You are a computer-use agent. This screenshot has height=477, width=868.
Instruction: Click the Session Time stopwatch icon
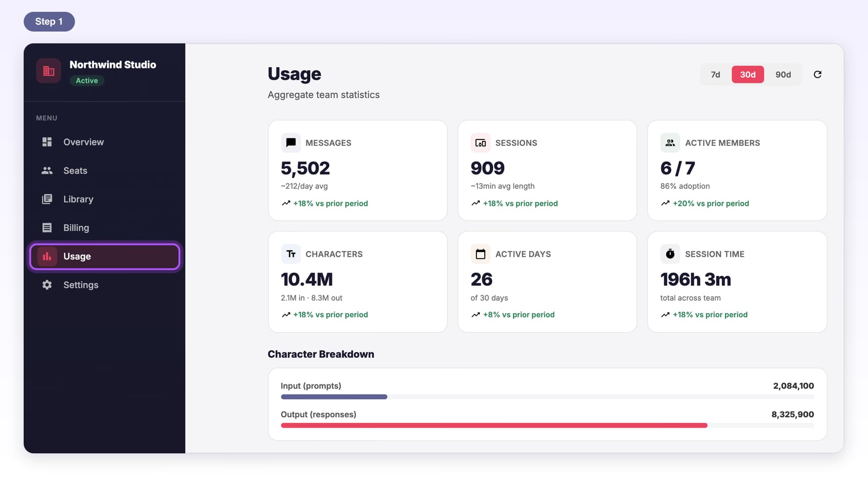(670, 254)
